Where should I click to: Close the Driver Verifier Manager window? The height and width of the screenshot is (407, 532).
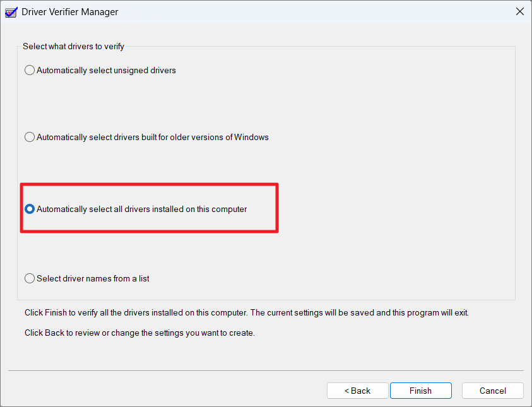coord(519,11)
